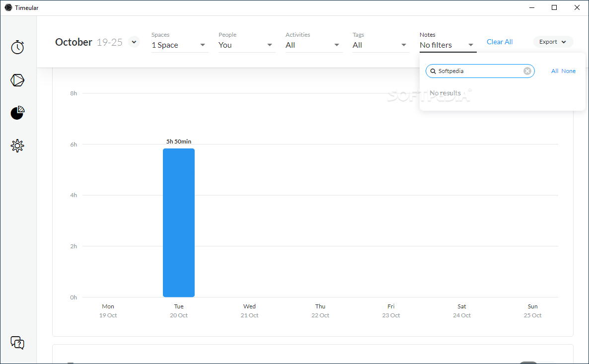Click the Clear All link
This screenshot has width=589, height=364.
[500, 42]
